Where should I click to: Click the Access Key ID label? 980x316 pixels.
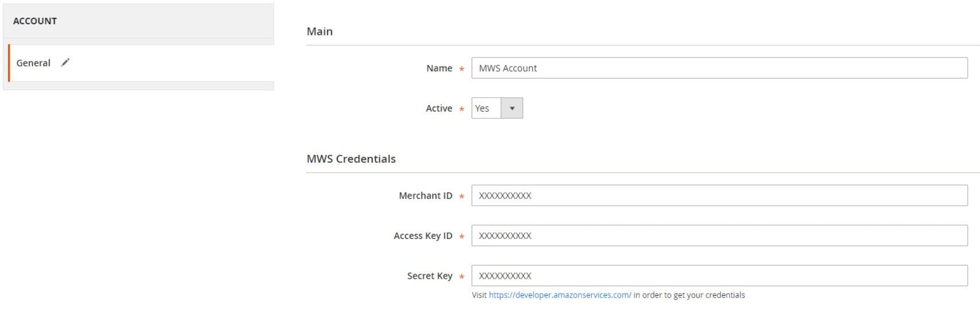click(423, 236)
